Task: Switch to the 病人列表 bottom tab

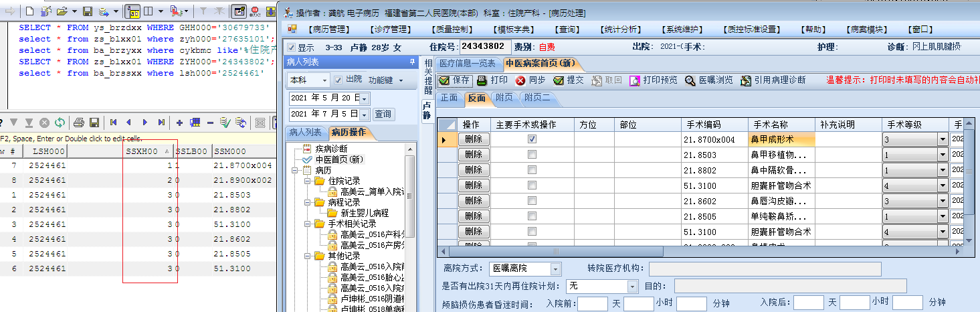Action: 306,133
